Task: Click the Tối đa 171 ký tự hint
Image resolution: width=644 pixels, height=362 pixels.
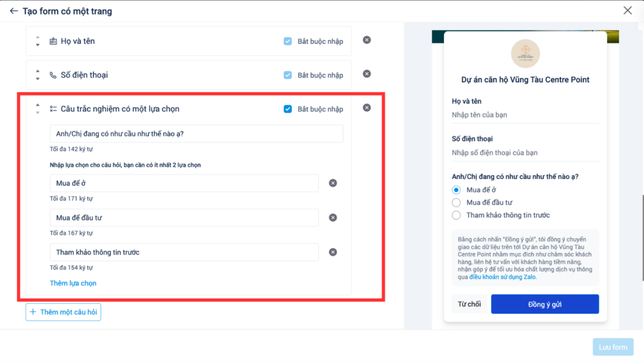Action: (72, 198)
